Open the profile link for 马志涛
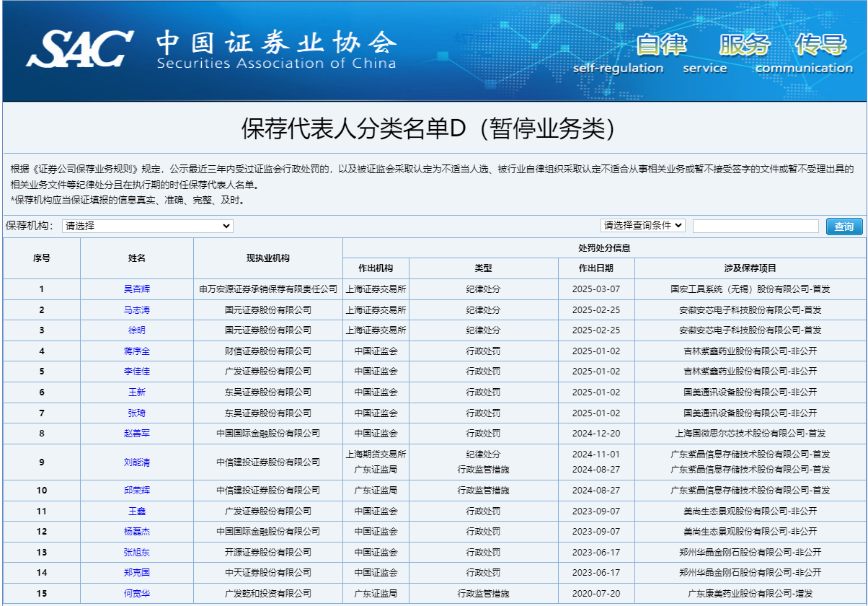Screen dimensions: 868x606 coord(137,310)
